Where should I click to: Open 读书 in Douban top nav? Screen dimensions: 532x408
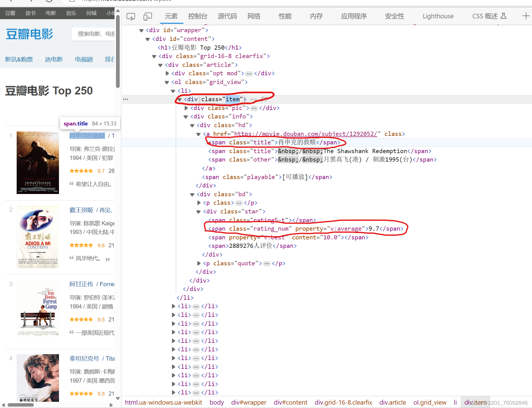coord(30,13)
